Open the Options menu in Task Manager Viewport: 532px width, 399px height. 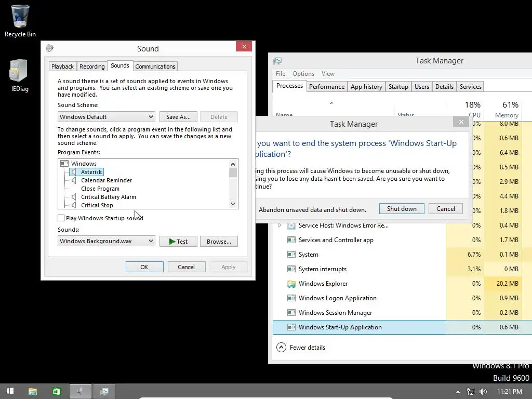pyautogui.click(x=303, y=74)
